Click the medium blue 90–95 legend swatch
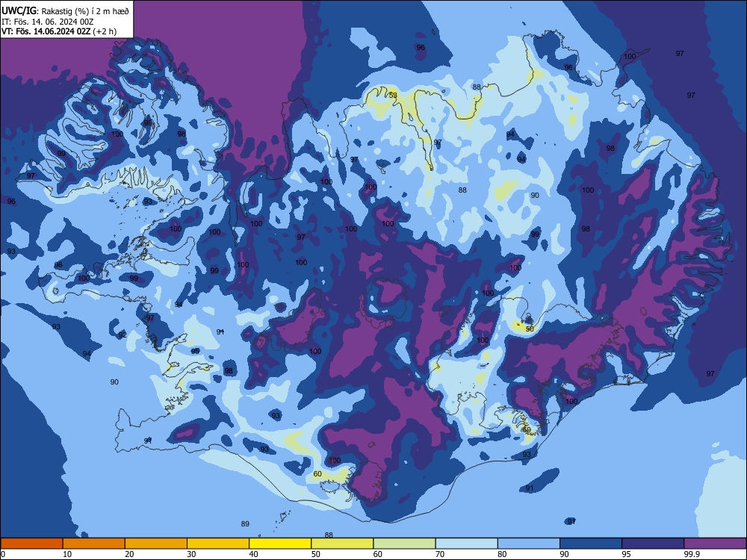The image size is (747, 560). [591, 544]
